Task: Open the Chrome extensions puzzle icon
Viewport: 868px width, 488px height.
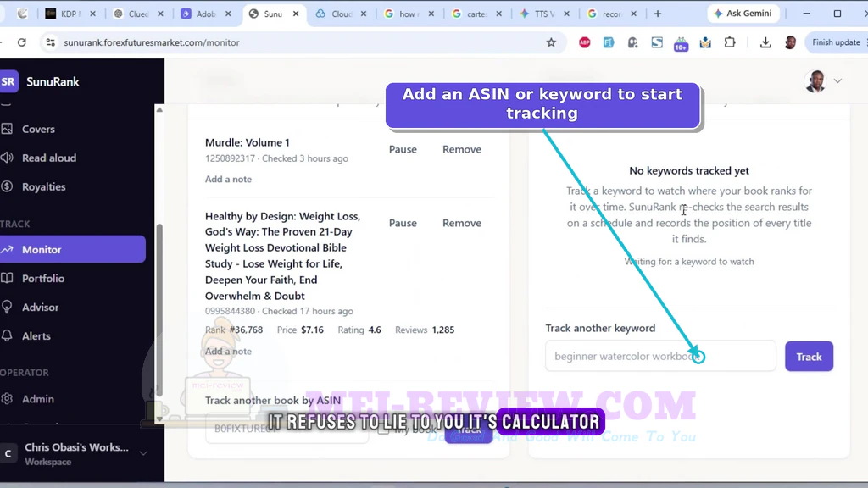Action: point(730,42)
